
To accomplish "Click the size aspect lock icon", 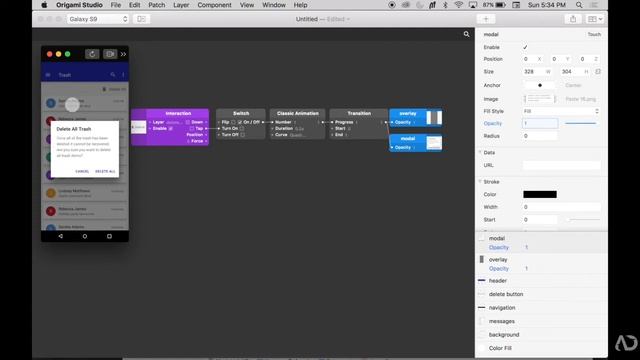I will [598, 71].
